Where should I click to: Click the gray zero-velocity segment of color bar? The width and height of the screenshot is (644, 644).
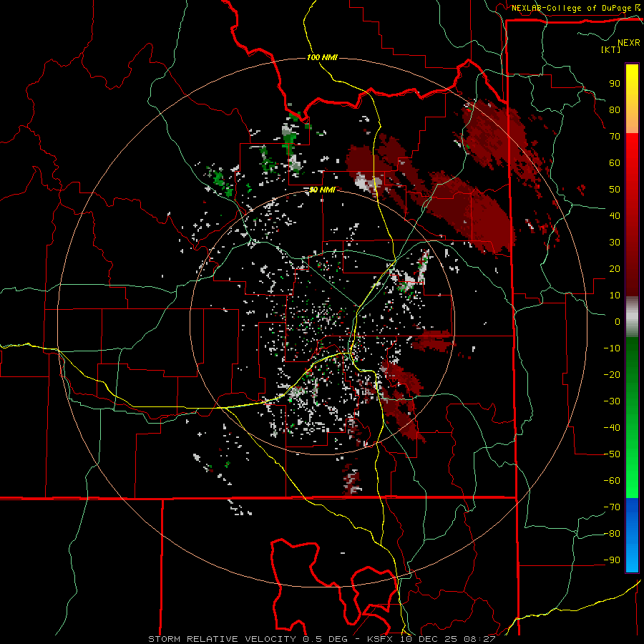click(x=632, y=318)
